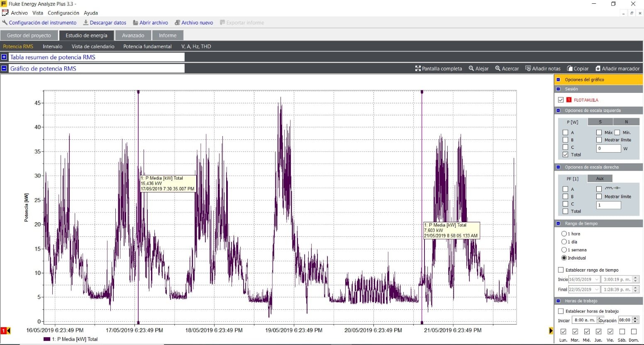Click the Añadir marcador button
This screenshot has width=644, height=345.
617,68
